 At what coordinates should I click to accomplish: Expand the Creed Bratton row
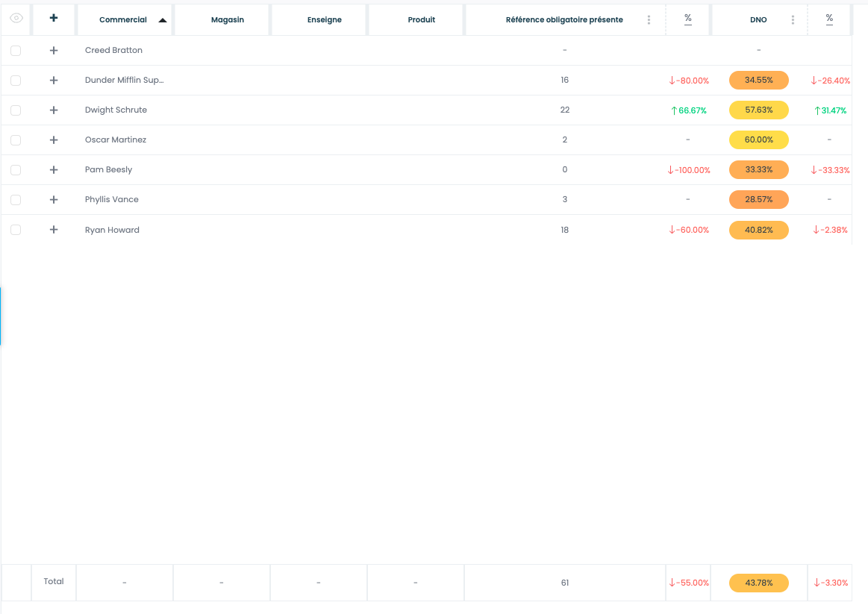tap(54, 50)
